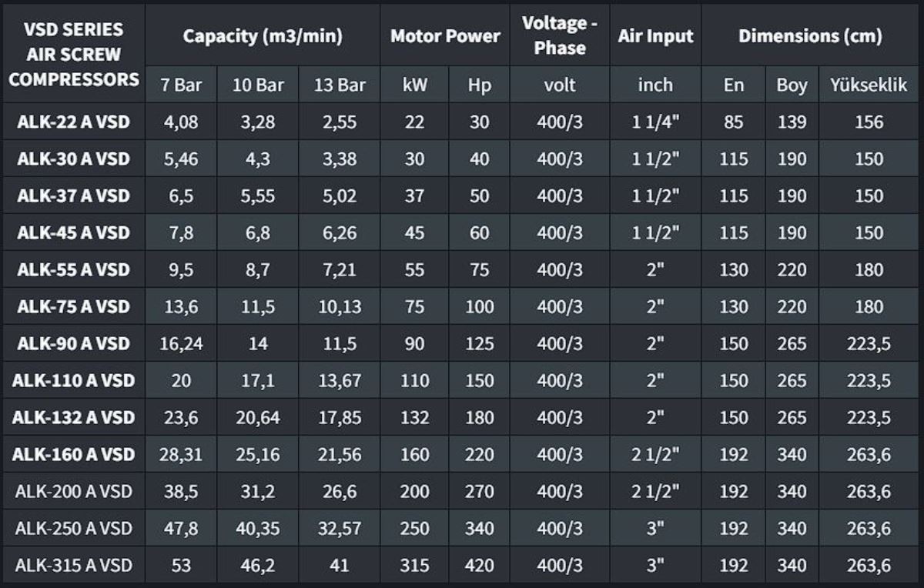Click the 3" air input for ALK-315

point(655,565)
